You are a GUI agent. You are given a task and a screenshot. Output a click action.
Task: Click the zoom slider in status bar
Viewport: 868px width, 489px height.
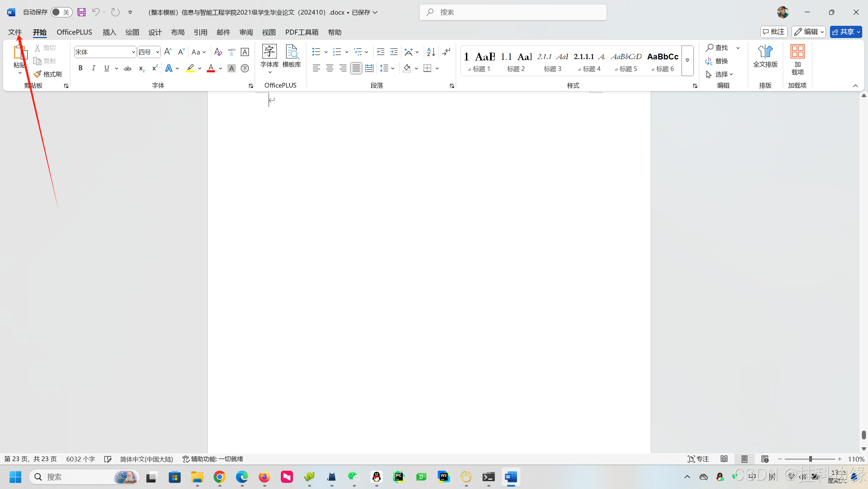810,459
